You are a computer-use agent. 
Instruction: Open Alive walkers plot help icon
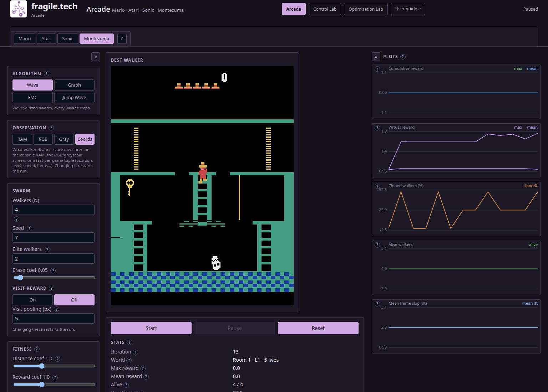377,245
